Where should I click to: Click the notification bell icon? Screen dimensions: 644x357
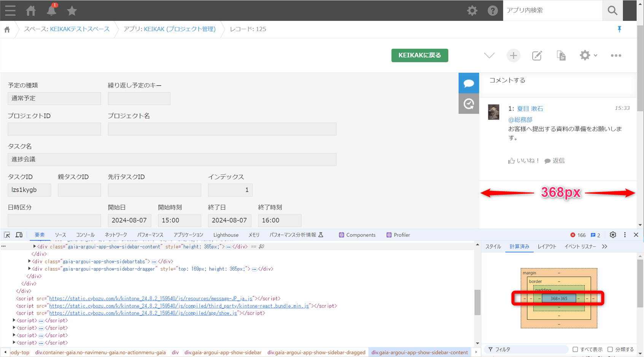[x=51, y=11]
